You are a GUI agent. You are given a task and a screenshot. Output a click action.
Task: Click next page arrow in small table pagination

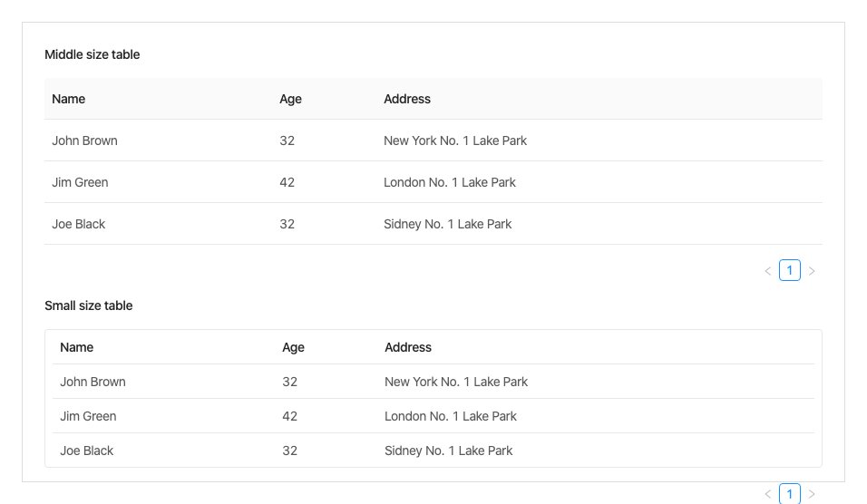click(x=812, y=494)
